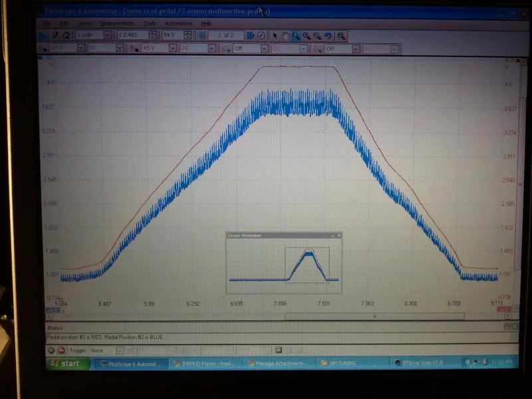Viewport: 532px width, 399px height.
Task: Click the home icon in toolbar
Action: [66, 35]
